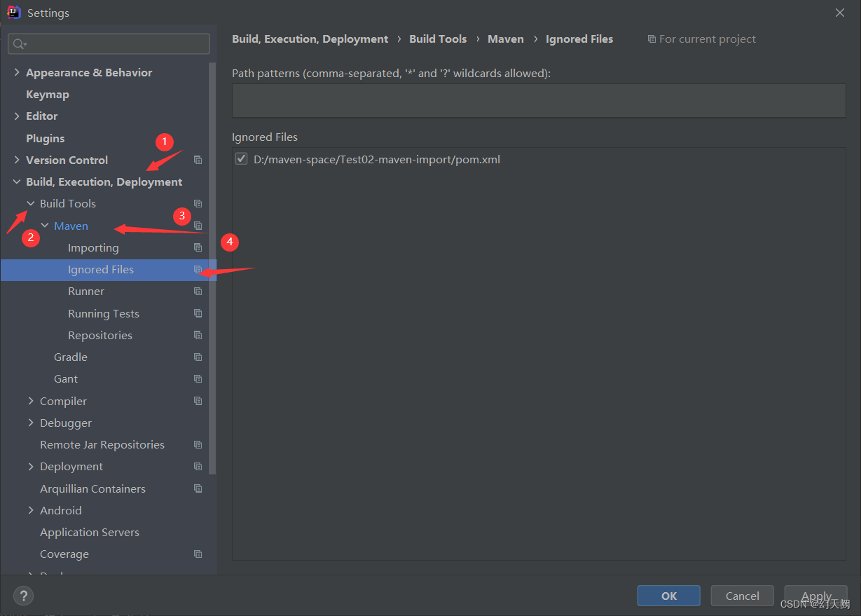
Task: Open Keymap settings
Action: click(x=48, y=95)
